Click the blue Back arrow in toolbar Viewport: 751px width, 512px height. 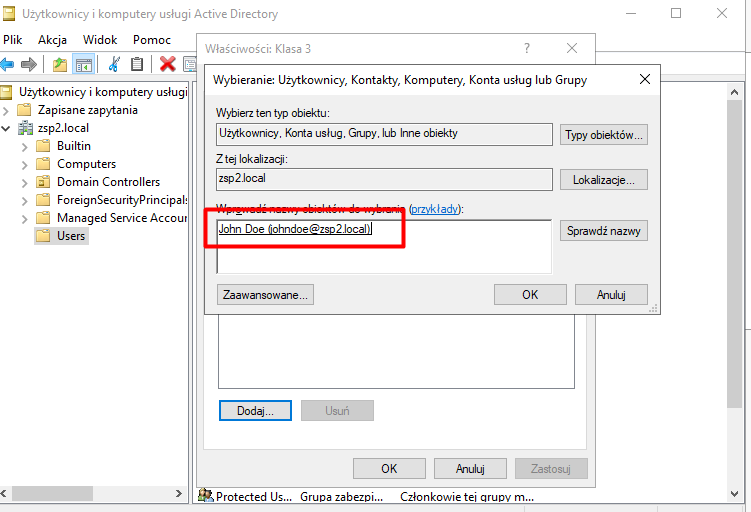point(8,65)
